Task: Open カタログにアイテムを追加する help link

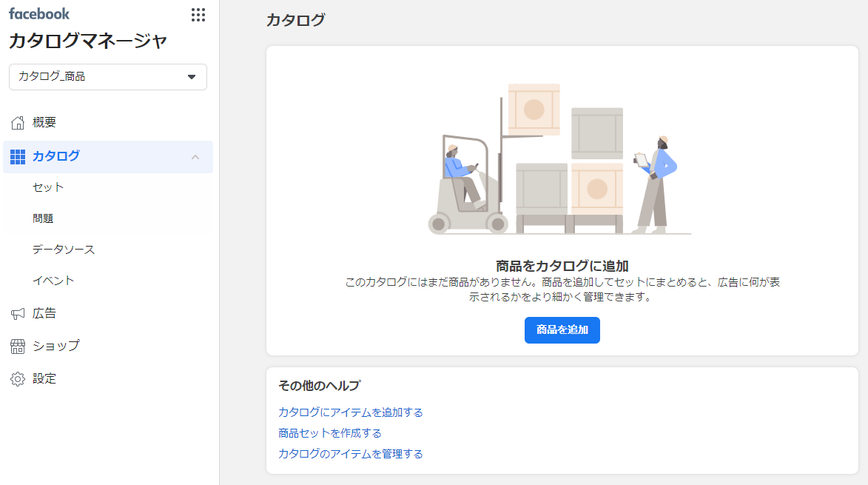Action: pos(351,412)
